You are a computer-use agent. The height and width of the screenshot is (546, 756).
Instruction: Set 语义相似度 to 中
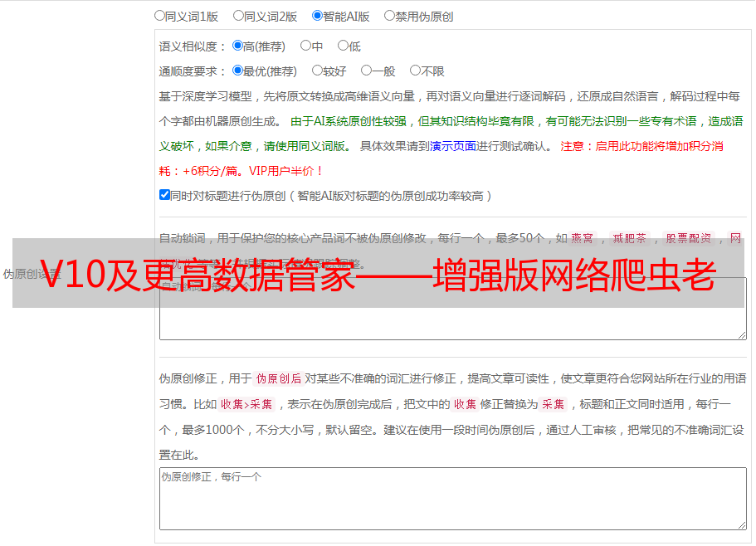point(305,46)
